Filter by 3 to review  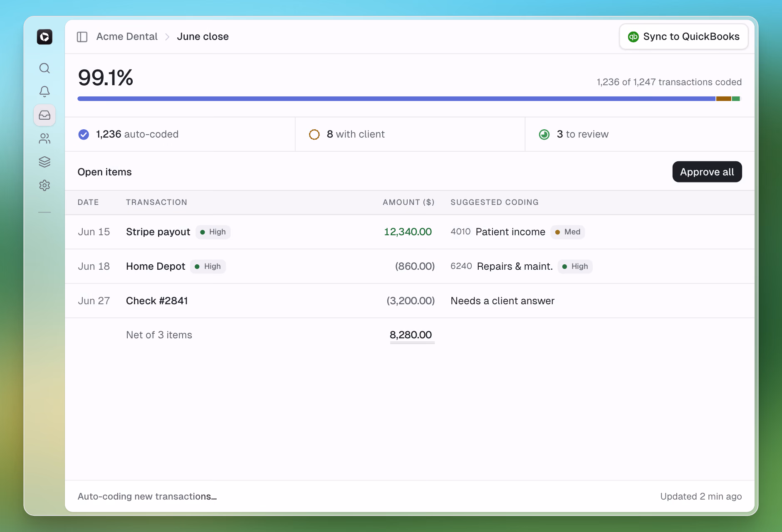pos(640,134)
